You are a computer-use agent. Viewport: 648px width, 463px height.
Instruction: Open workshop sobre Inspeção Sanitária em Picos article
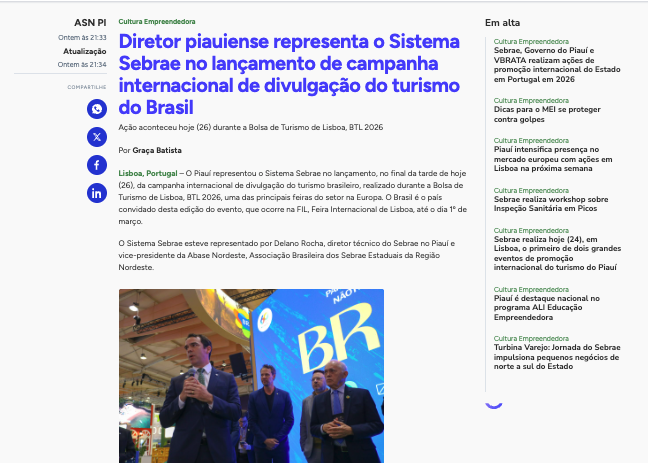click(x=551, y=204)
